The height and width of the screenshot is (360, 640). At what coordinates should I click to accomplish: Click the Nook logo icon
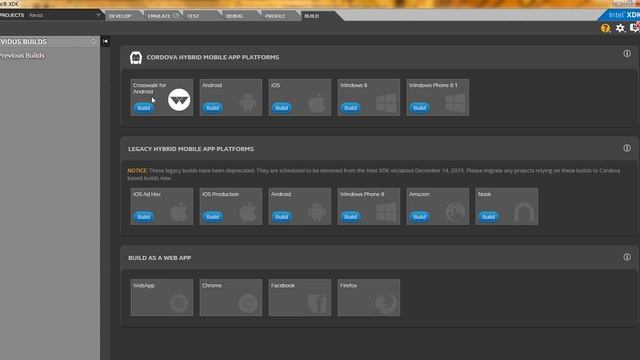tap(524, 213)
